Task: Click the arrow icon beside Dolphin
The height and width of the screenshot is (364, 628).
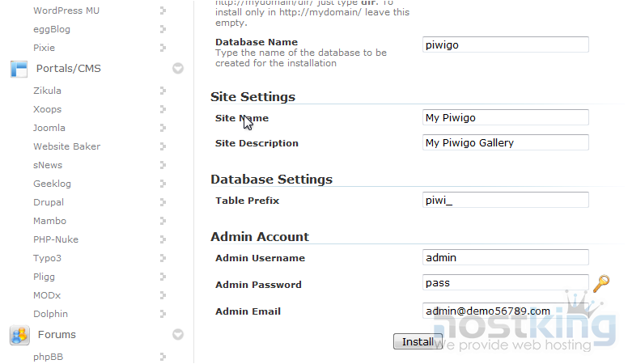Action: (163, 314)
